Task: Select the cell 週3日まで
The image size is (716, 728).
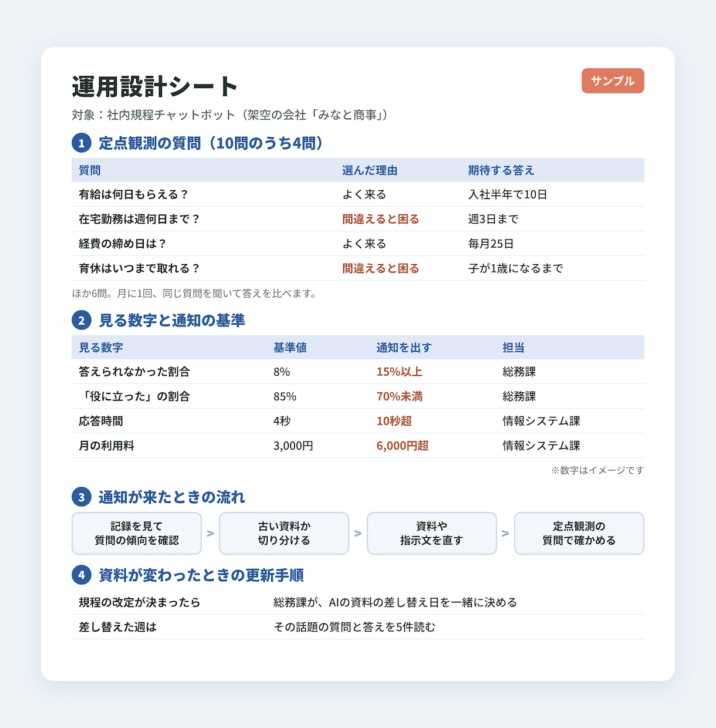Action: [493, 219]
